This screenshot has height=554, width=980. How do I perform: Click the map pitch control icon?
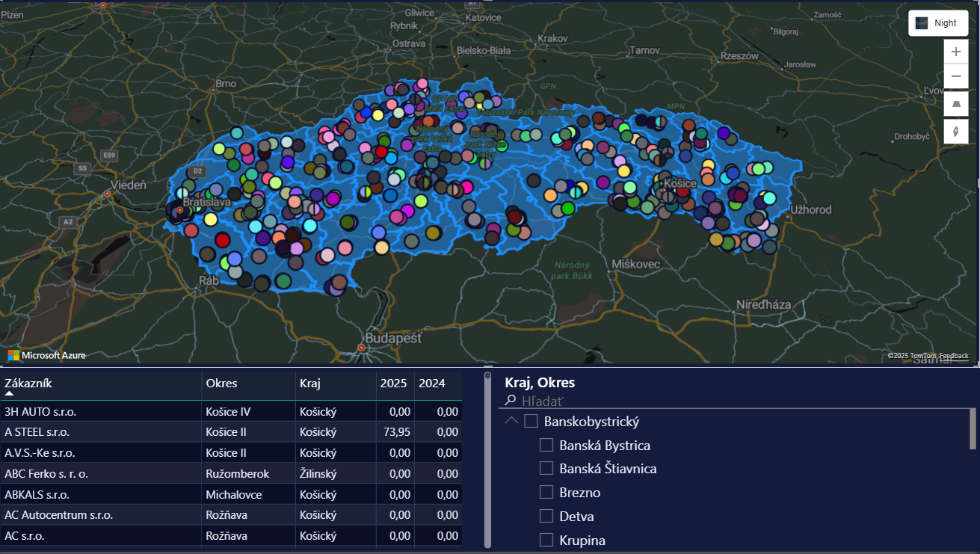pos(956,104)
